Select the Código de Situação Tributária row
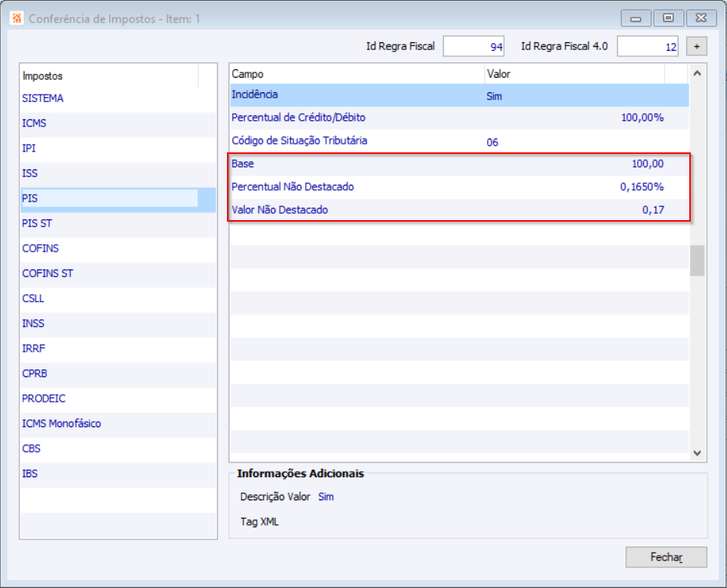727x588 pixels. 459,141
